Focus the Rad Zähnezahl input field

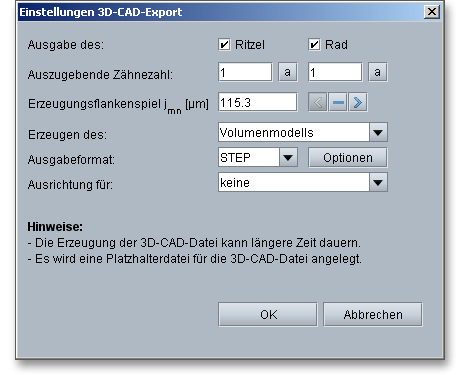(335, 72)
